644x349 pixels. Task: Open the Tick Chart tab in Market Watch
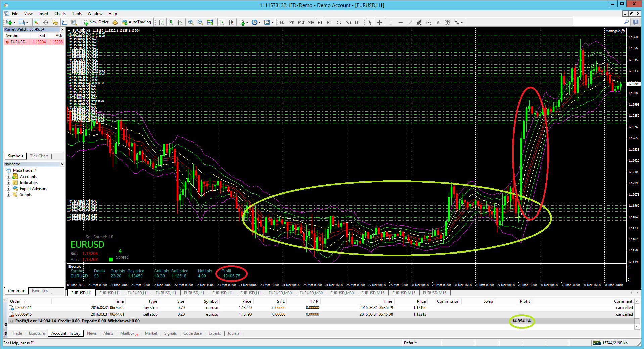tap(39, 156)
